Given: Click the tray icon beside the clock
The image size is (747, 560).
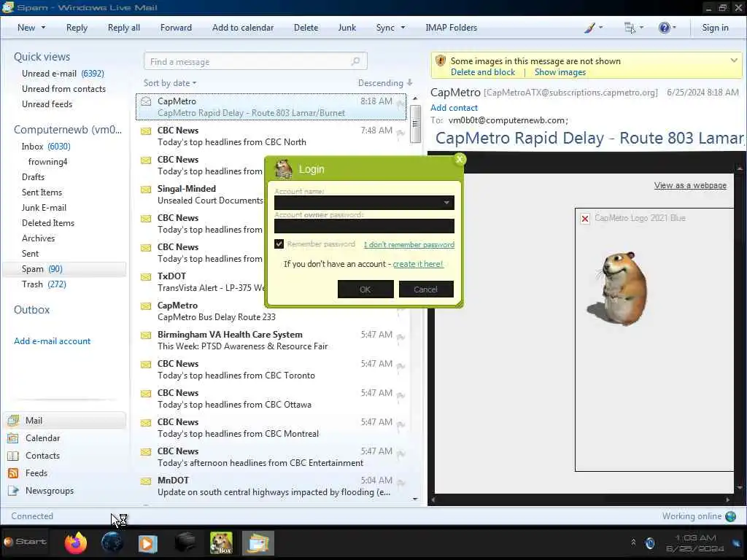Looking at the screenshot, I should [650, 542].
